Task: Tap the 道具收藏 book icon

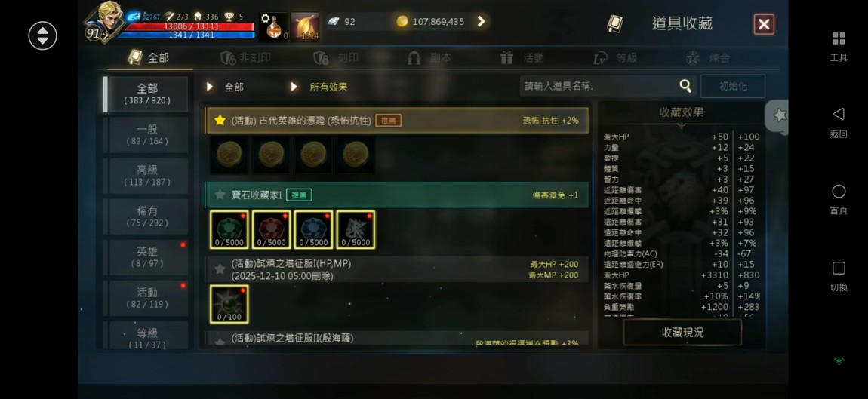Action: [615, 23]
